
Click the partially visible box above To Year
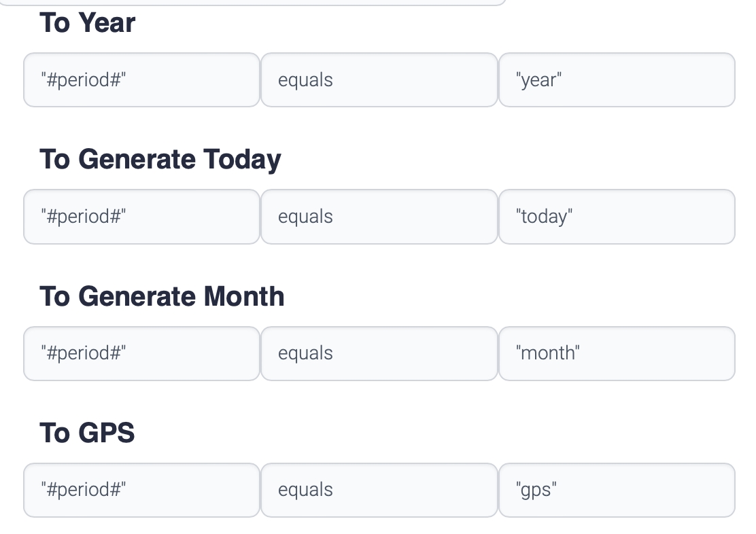pyautogui.click(x=265, y=2)
